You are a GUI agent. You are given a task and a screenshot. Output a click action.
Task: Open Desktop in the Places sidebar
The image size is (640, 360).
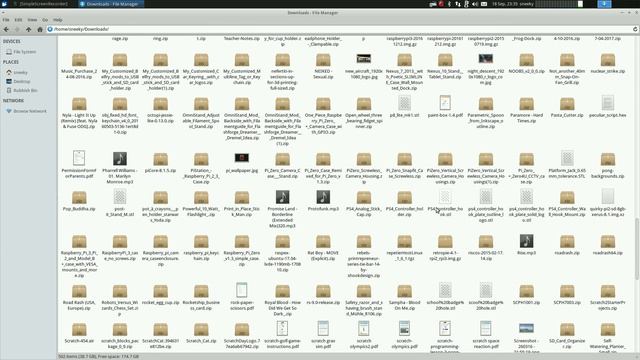point(18,82)
